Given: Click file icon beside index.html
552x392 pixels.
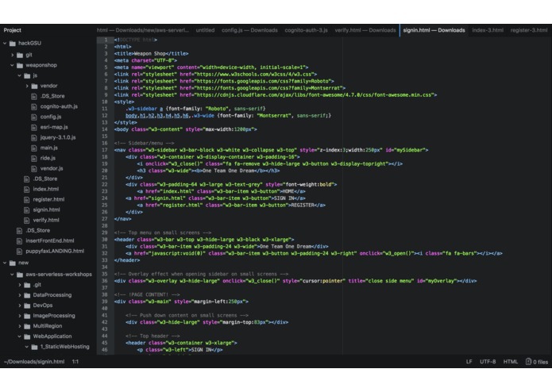Looking at the screenshot, I should point(26,189).
